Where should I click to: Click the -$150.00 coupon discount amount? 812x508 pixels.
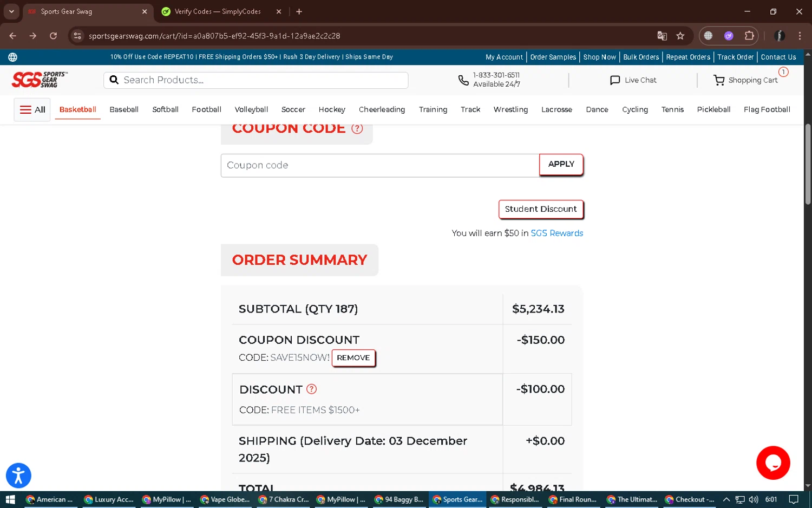coord(540,340)
